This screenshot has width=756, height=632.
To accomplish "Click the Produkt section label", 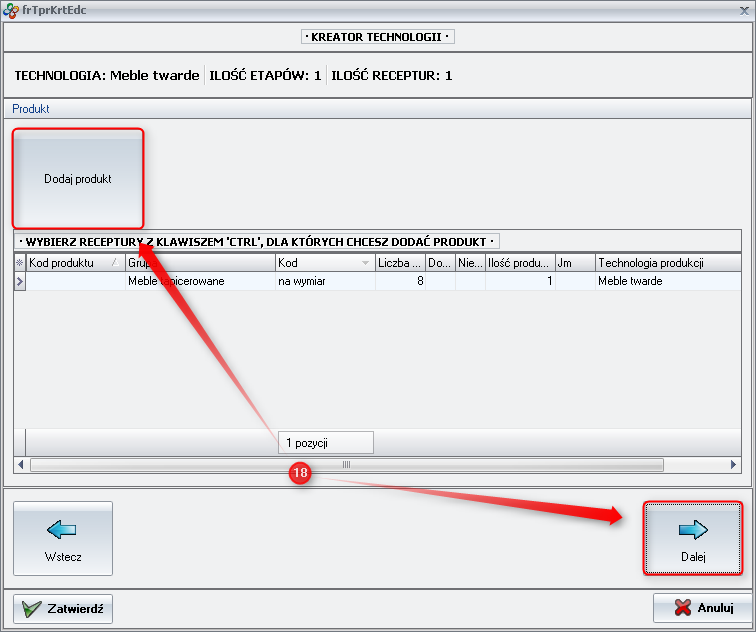I will click(31, 108).
